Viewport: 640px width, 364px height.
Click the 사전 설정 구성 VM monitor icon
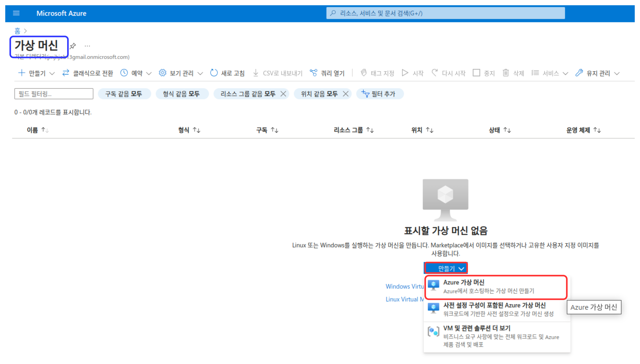pyautogui.click(x=433, y=308)
